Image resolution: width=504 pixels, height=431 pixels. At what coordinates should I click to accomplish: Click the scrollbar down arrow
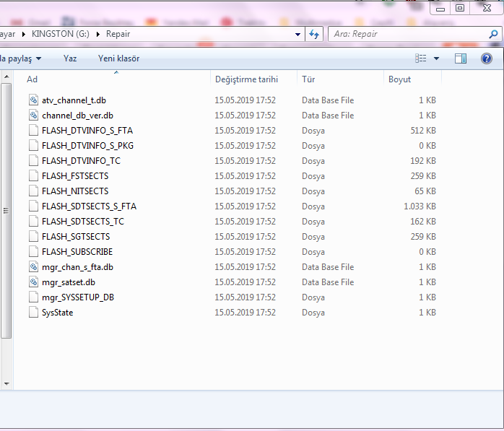click(x=6, y=384)
